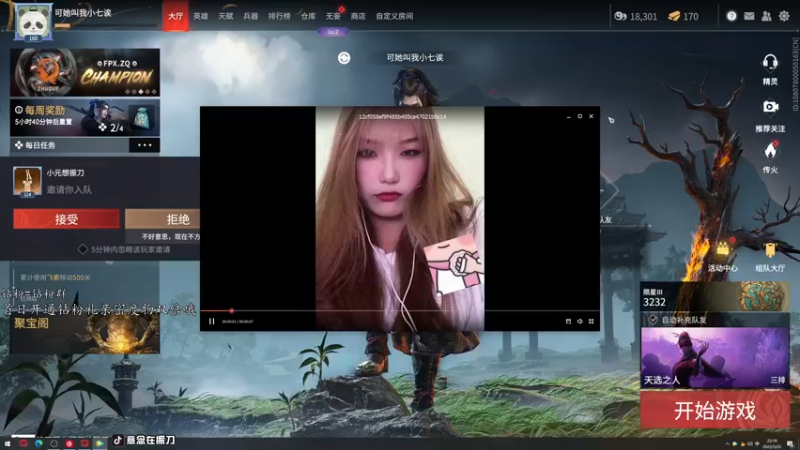Enable ignore invites for 5 minutes checkbox
Viewport: 800px width, 450px height.
83,249
